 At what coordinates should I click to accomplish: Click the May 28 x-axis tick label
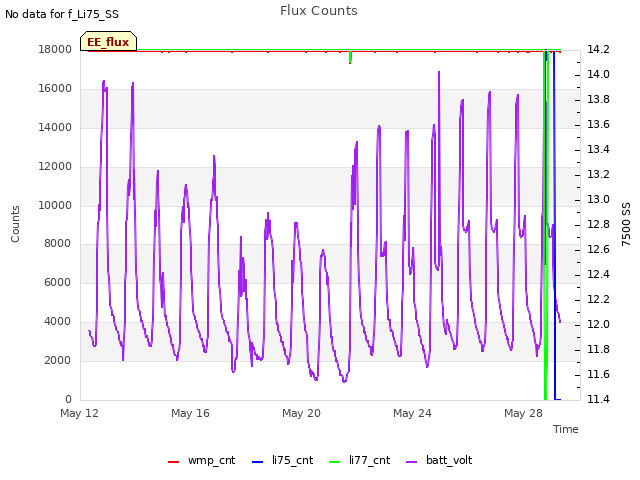(x=523, y=413)
